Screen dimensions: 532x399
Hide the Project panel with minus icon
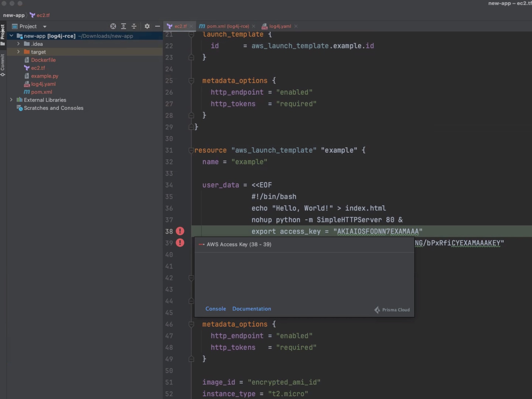click(x=157, y=26)
